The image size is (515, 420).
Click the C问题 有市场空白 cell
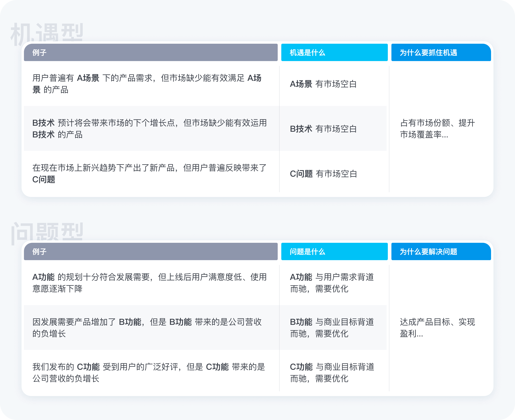pyautogui.click(x=323, y=174)
